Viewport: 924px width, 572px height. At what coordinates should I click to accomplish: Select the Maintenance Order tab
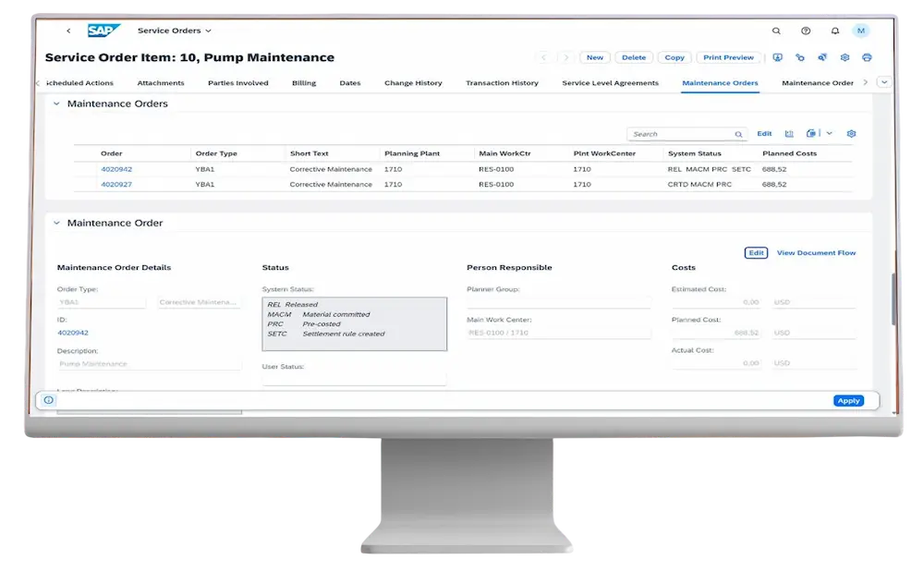click(x=818, y=83)
